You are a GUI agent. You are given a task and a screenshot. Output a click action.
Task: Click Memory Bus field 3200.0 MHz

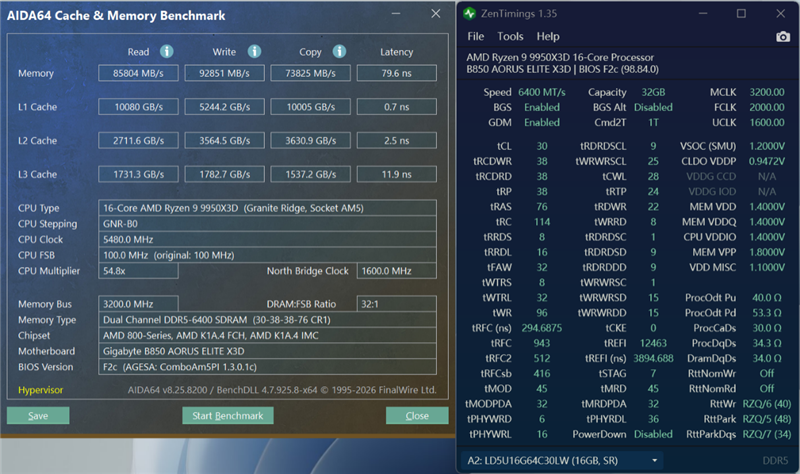pos(138,304)
